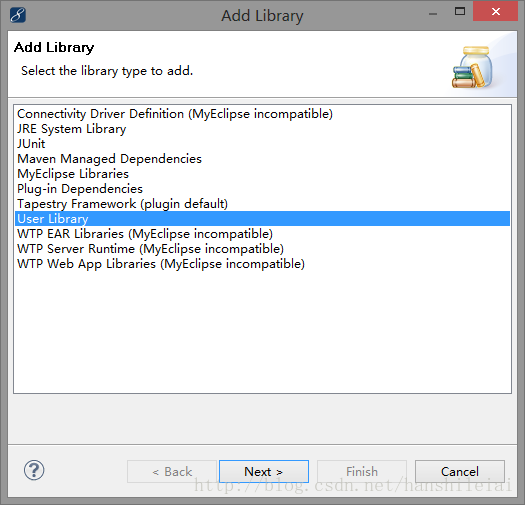
Task: Close the Add Library window
Action: [496, 11]
